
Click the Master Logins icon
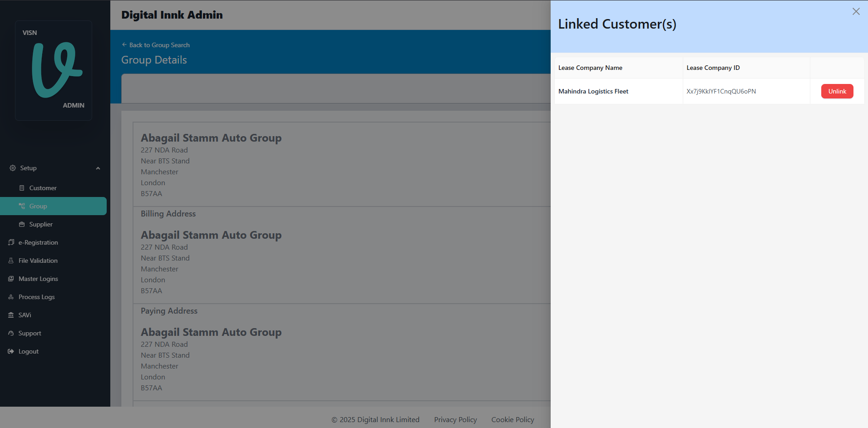click(11, 279)
